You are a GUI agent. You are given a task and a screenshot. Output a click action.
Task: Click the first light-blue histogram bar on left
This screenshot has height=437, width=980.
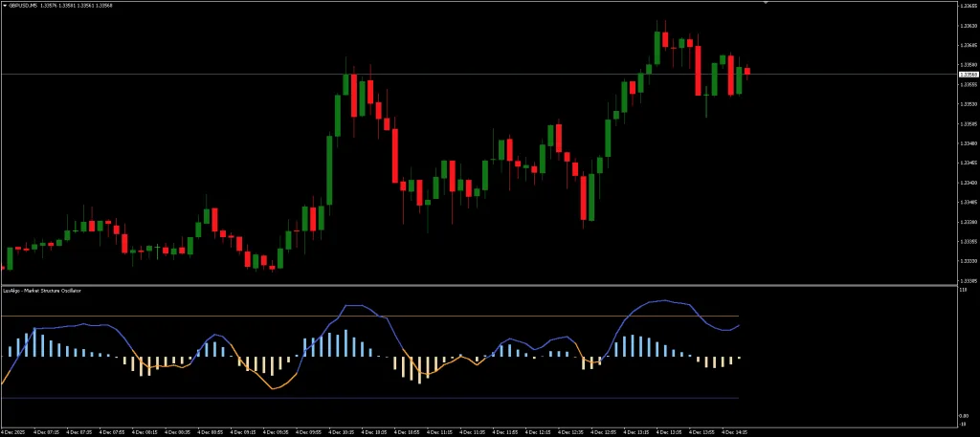(x=10, y=351)
